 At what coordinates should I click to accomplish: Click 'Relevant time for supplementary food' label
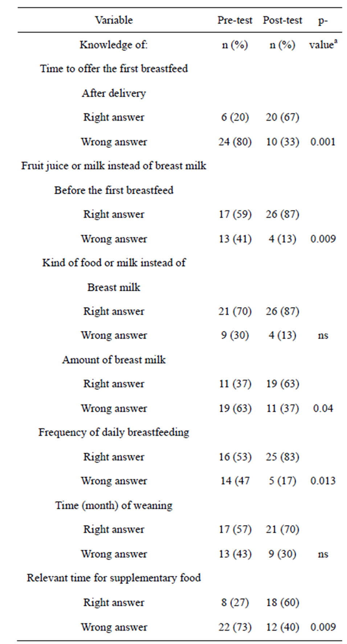click(x=114, y=578)
